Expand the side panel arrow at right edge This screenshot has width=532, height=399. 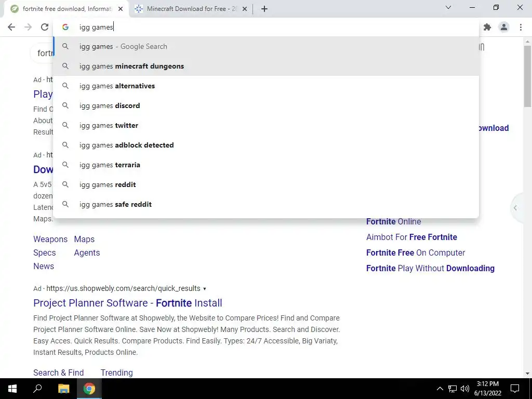515,208
